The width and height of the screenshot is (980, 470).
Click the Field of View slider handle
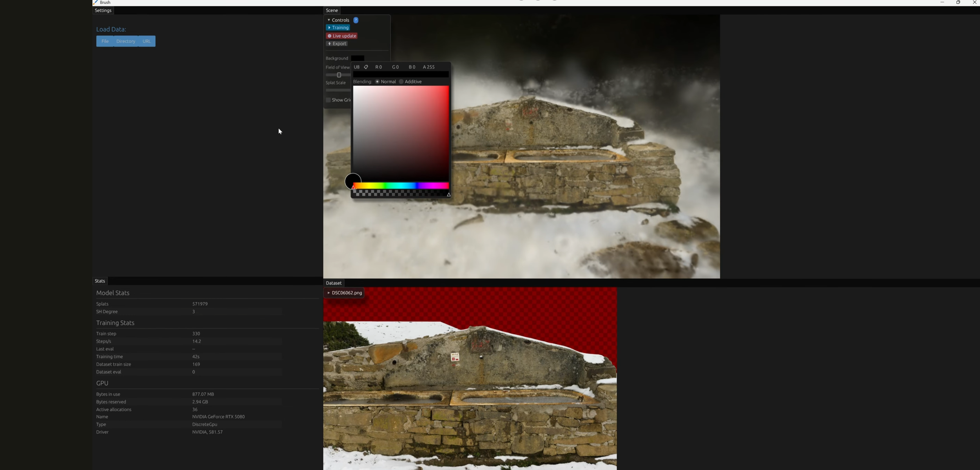coord(339,75)
